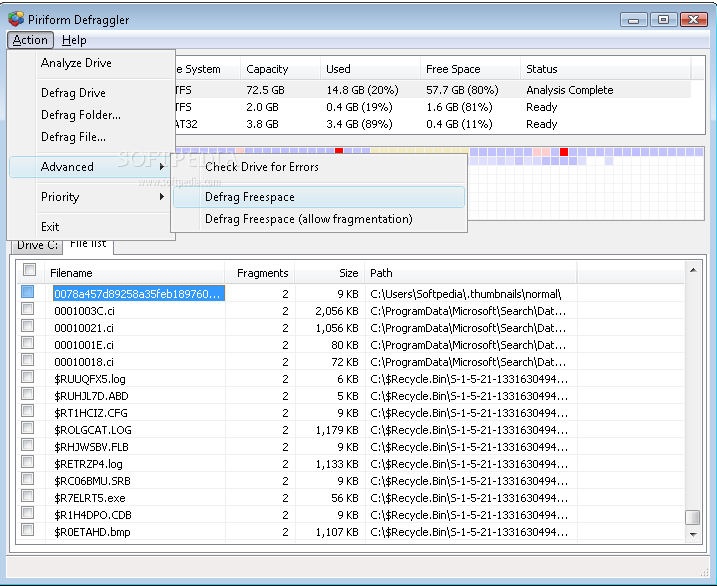This screenshot has width=717, height=586.
Task: Tick the $R7ELRT5.exe checkbox
Action: point(28,496)
